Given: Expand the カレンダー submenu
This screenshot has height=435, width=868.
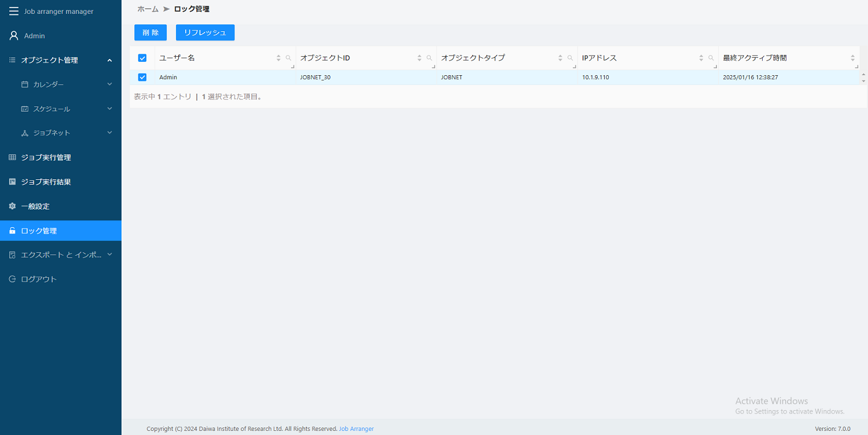Looking at the screenshot, I should 109,84.
